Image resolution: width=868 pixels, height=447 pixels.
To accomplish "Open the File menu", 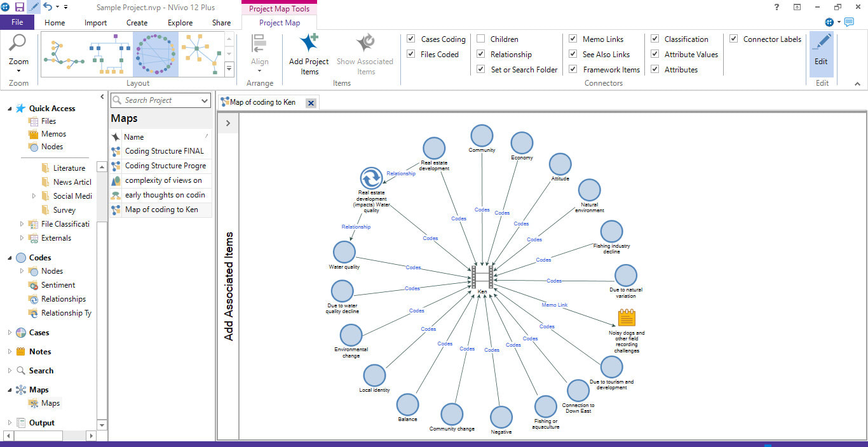I will click(x=17, y=22).
